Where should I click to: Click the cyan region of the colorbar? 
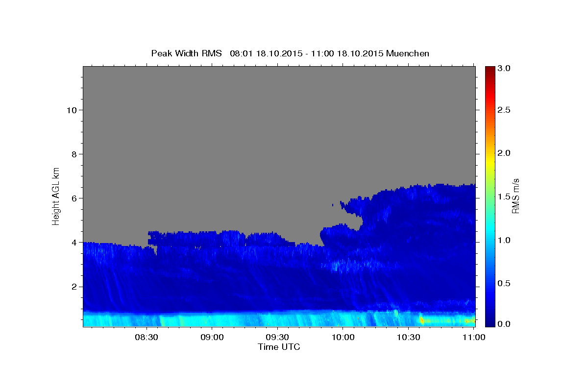click(x=490, y=230)
